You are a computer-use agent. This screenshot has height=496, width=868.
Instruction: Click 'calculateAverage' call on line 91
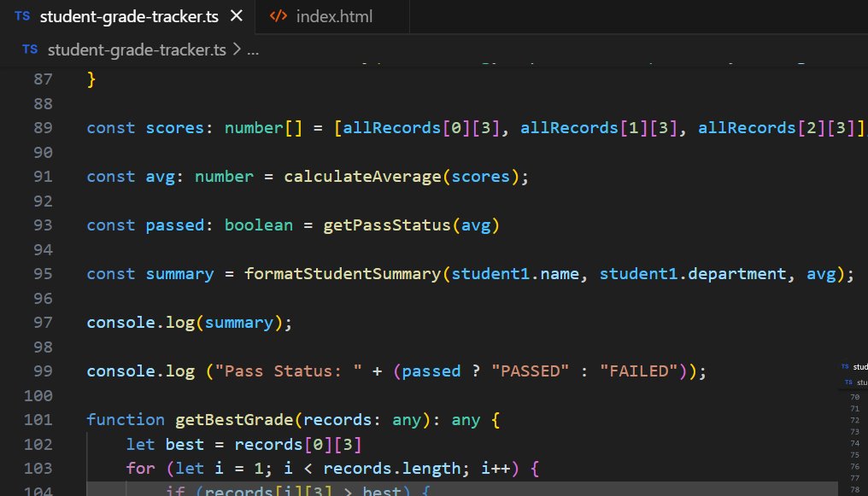pos(362,177)
